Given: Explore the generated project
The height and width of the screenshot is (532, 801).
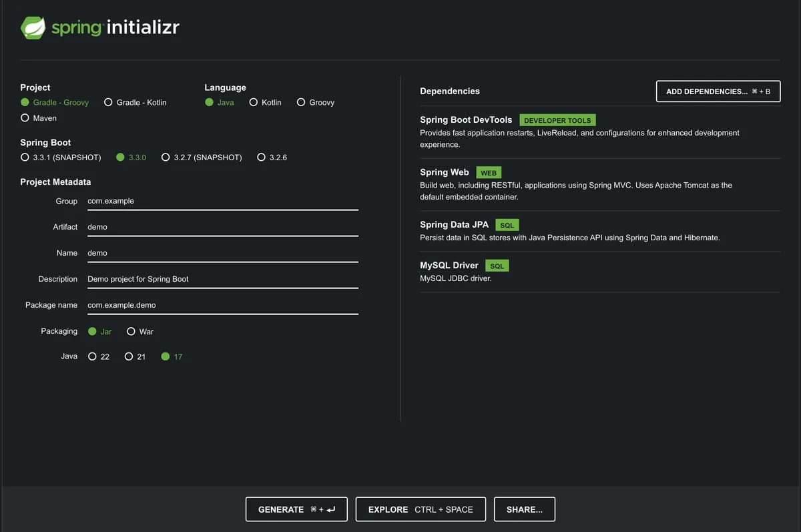Looking at the screenshot, I should tap(421, 509).
